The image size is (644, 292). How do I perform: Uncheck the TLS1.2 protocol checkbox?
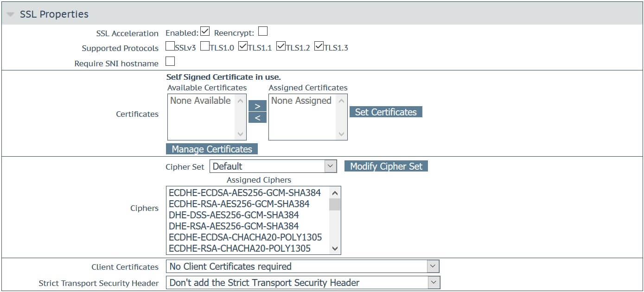281,45
